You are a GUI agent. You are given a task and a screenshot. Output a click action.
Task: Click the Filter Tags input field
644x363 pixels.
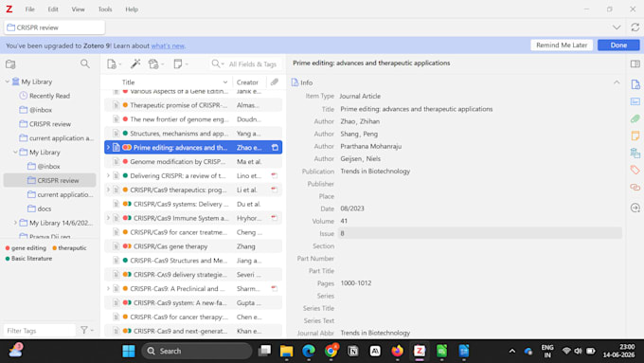40,331
